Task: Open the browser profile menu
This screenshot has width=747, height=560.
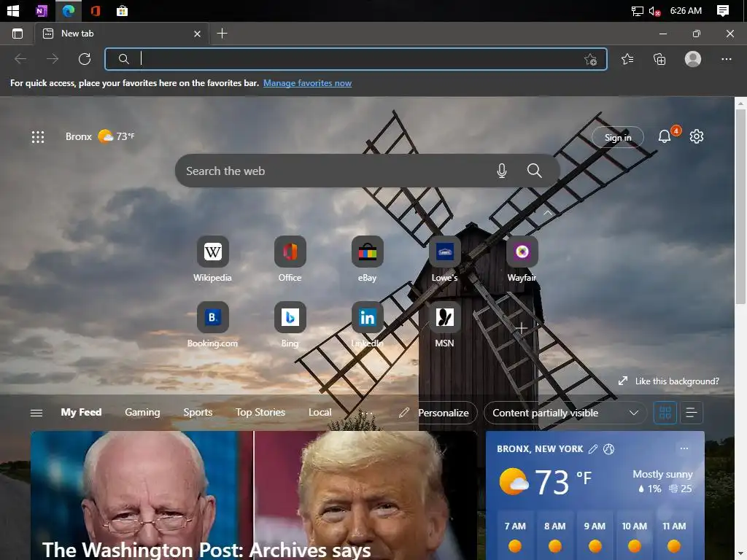Action: [693, 59]
